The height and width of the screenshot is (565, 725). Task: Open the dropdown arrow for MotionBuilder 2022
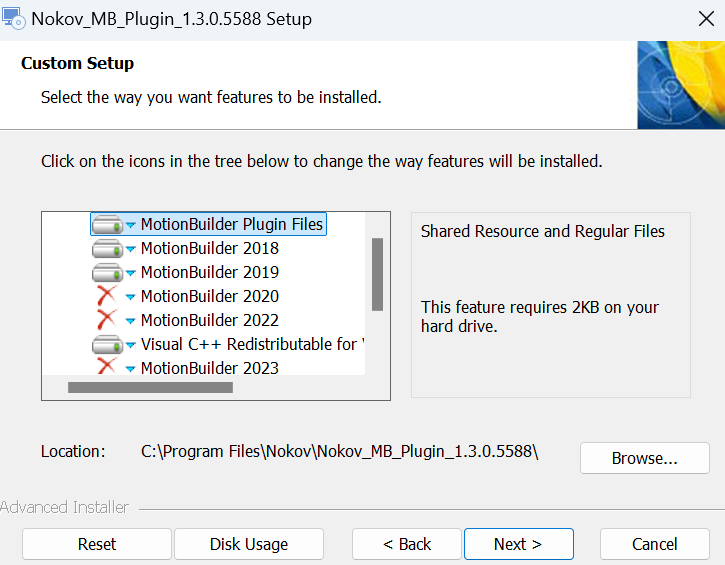(x=130, y=321)
